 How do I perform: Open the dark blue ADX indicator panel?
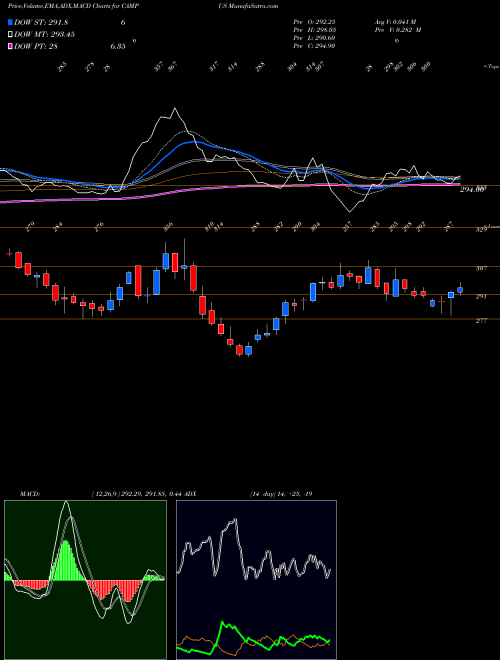click(x=256, y=580)
